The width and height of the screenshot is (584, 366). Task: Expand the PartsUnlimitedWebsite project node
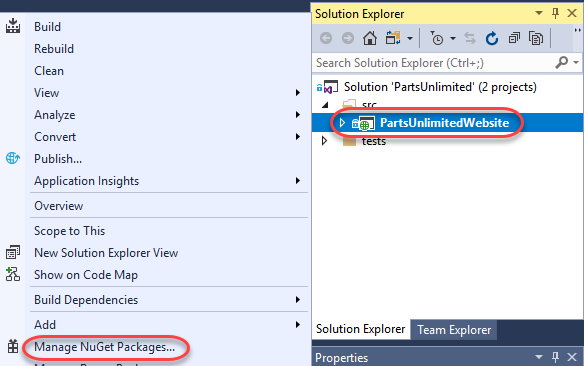(x=342, y=122)
